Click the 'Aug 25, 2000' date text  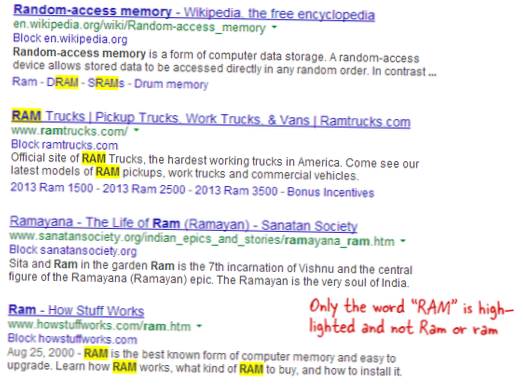(x=40, y=352)
